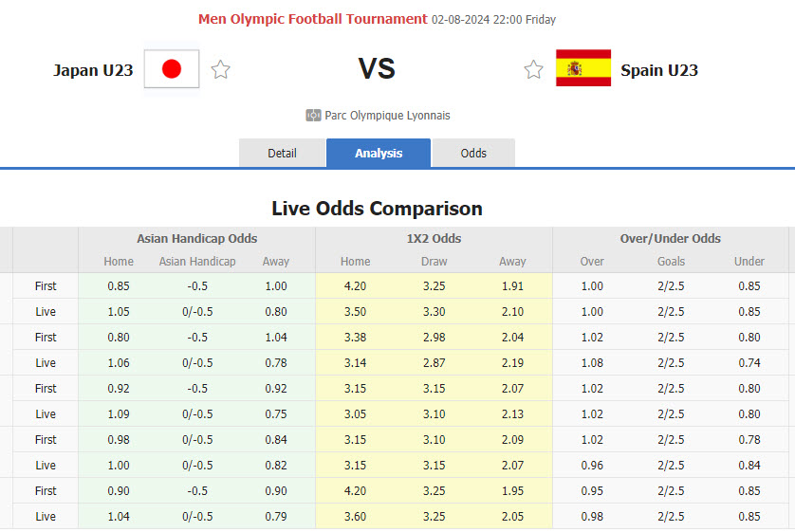Click the Japan U23 team name
This screenshot has height=532, width=795.
pyautogui.click(x=93, y=70)
